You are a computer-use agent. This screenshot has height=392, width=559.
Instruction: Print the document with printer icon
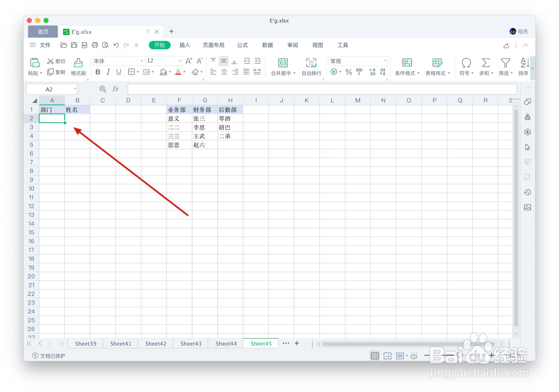click(95, 45)
